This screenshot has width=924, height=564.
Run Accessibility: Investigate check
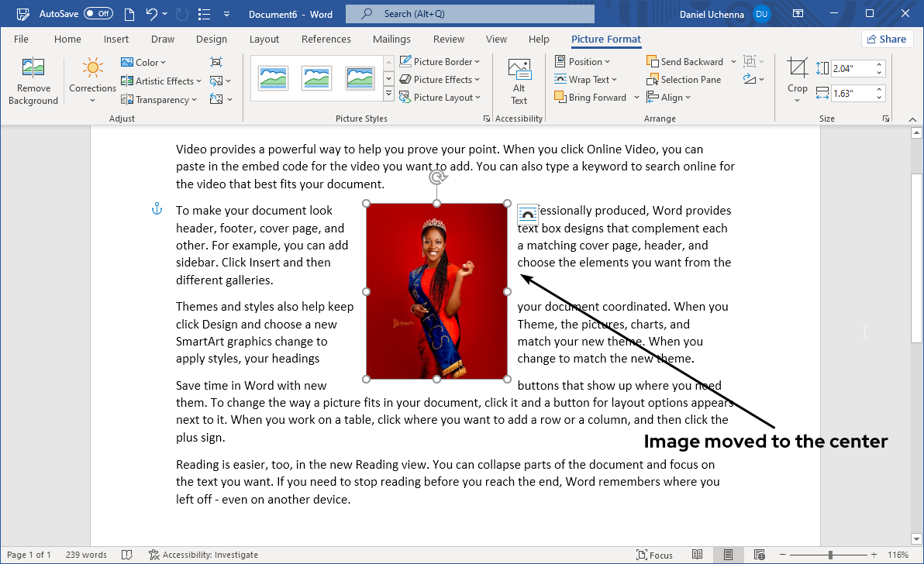point(204,555)
